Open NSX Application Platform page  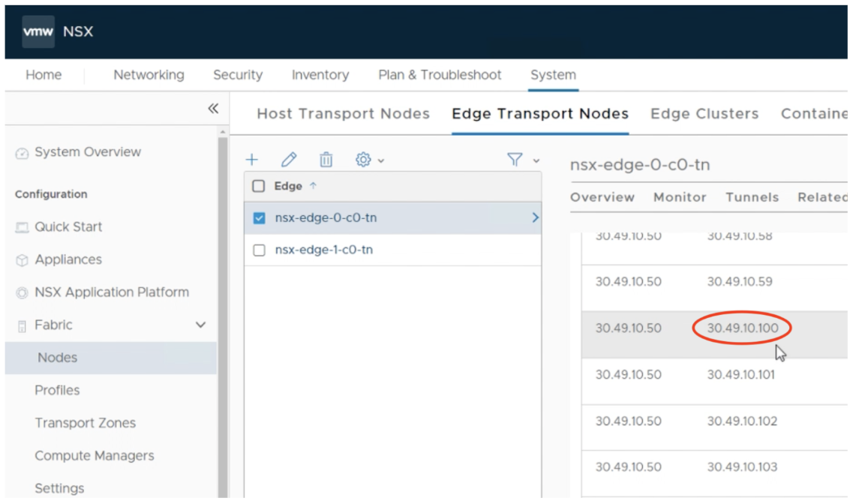[x=112, y=292]
